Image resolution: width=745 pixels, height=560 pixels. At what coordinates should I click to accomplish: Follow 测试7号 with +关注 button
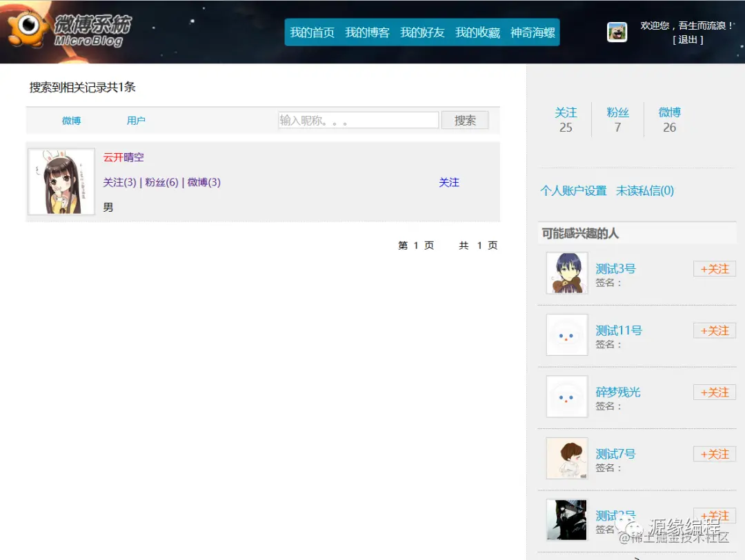(715, 454)
